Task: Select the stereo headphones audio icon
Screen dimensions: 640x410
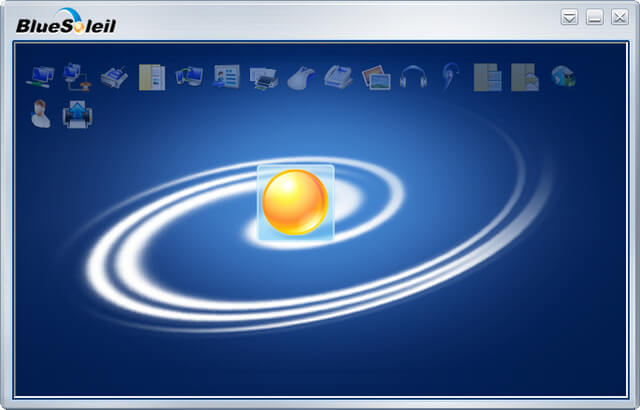Action: 412,76
